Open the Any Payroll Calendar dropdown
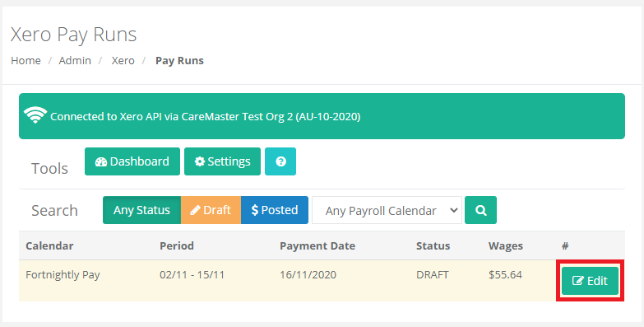 point(387,210)
